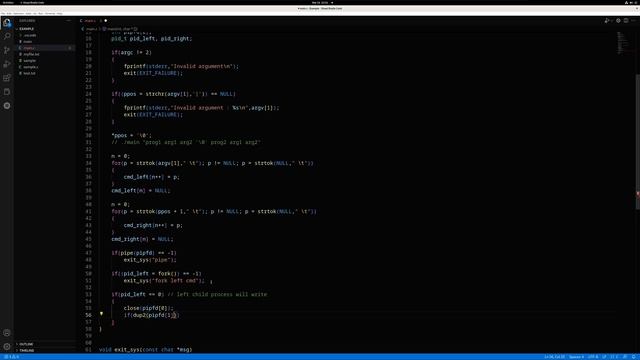Click the unsaved dot on the main.c tab
The height and width of the screenshot is (360, 640).
tap(106, 20)
